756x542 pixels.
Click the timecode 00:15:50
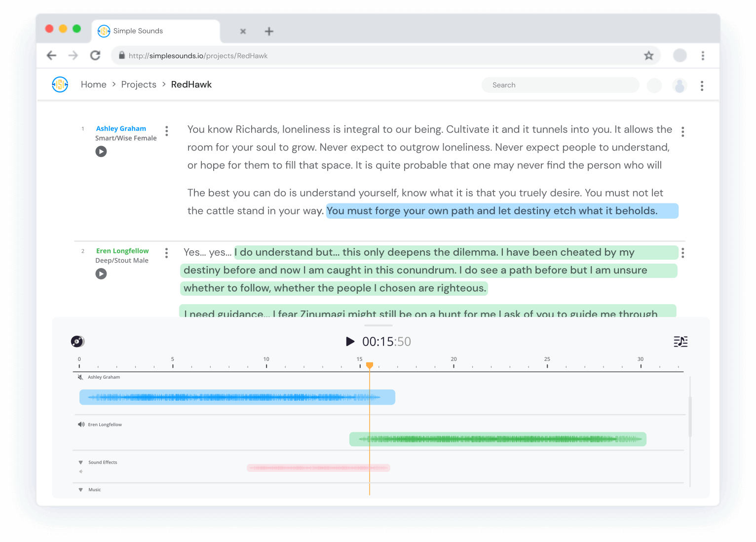[x=386, y=342]
